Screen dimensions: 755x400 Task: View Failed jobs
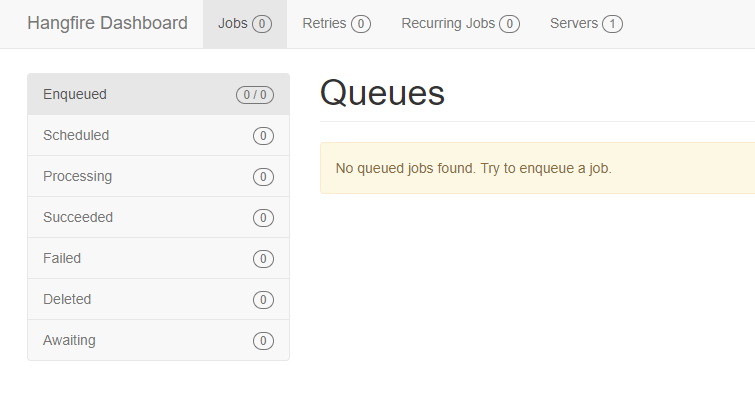(158, 258)
